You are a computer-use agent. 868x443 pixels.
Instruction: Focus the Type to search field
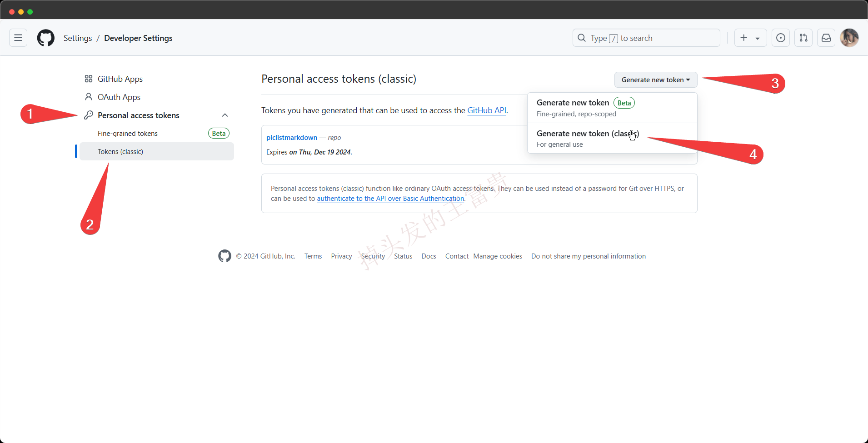click(646, 38)
